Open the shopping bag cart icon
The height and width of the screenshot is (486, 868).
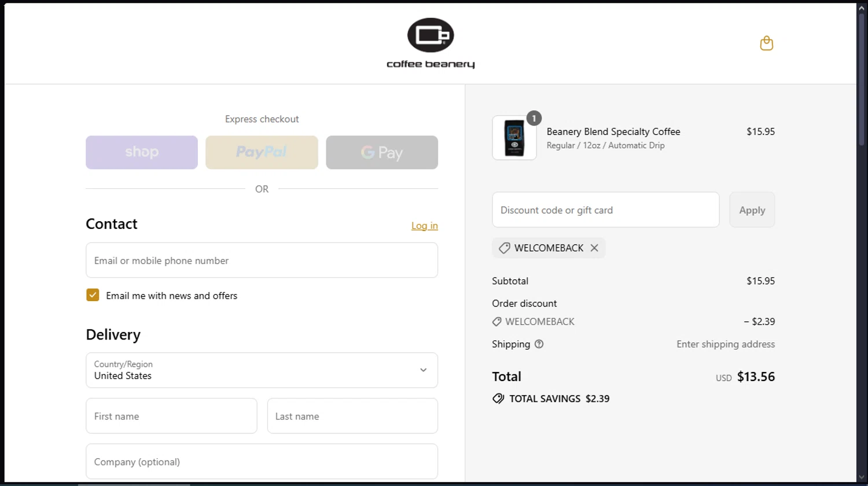(766, 43)
